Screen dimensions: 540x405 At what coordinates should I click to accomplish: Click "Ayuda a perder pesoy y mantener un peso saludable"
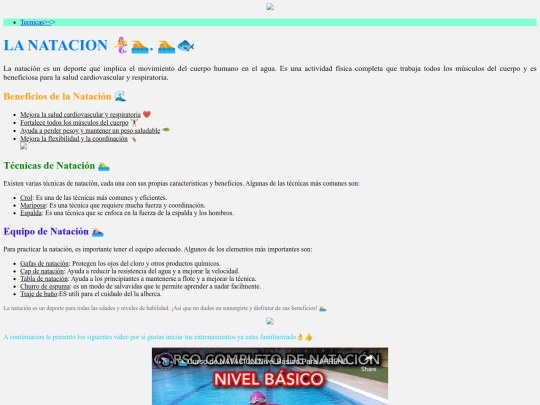point(90,131)
